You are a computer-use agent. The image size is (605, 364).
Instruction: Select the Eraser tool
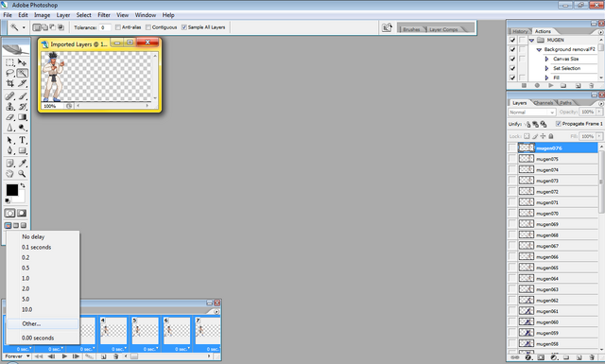[x=10, y=117]
